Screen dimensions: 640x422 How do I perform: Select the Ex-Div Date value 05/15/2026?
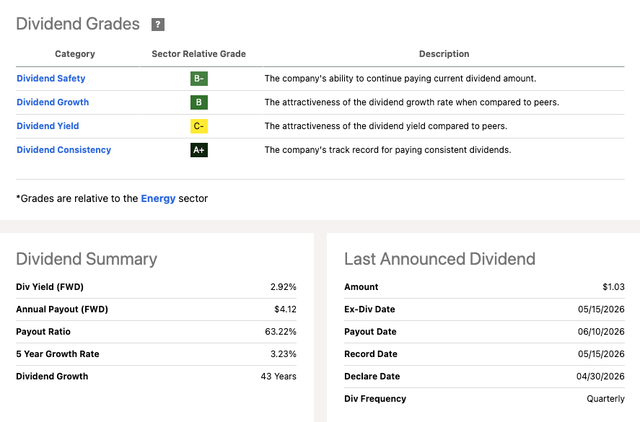pos(601,309)
